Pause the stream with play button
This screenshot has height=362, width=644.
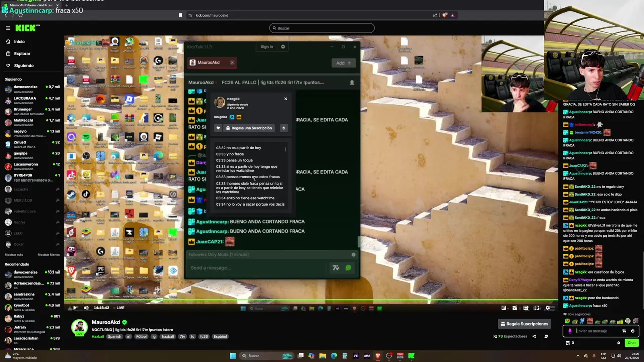coord(75,308)
